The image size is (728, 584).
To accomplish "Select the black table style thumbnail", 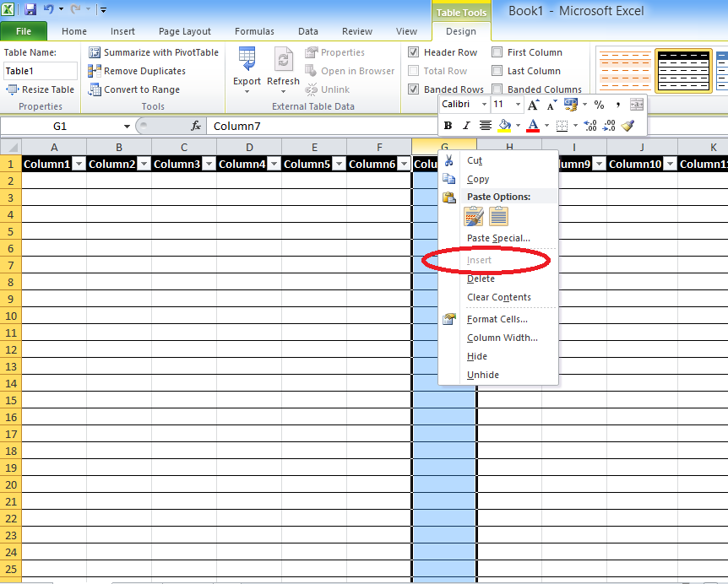I will pos(683,71).
